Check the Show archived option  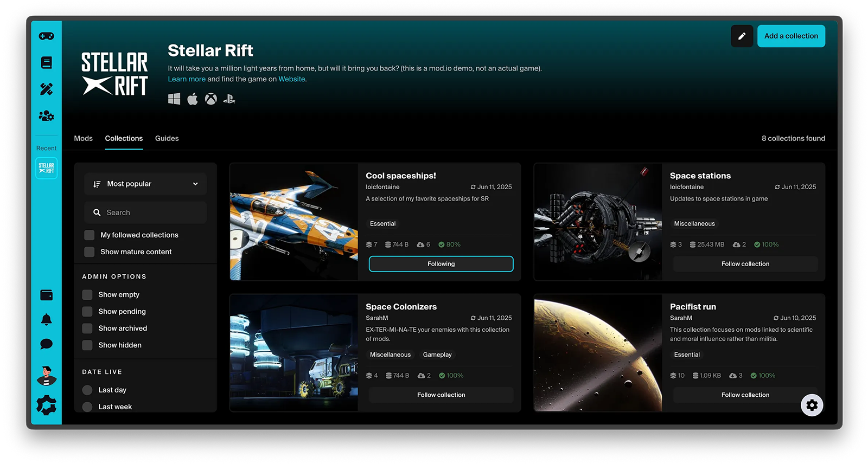click(87, 328)
